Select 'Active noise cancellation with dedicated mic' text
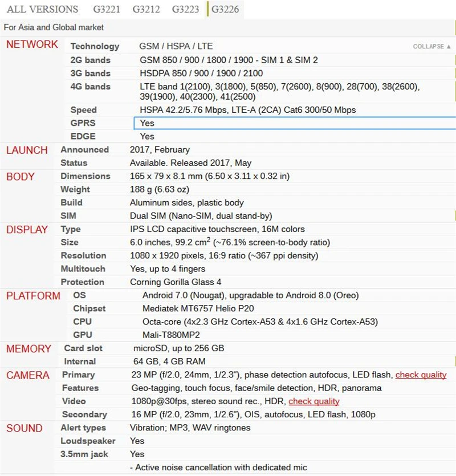 pyautogui.click(x=221, y=467)
